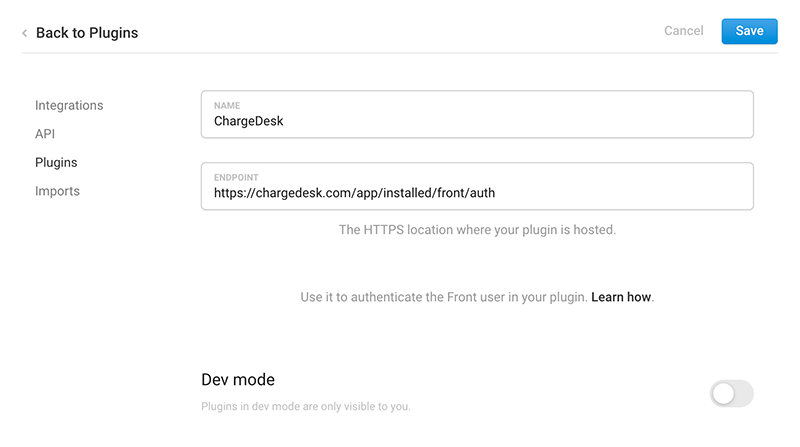Click the authenticate Front user sentence

443,297
